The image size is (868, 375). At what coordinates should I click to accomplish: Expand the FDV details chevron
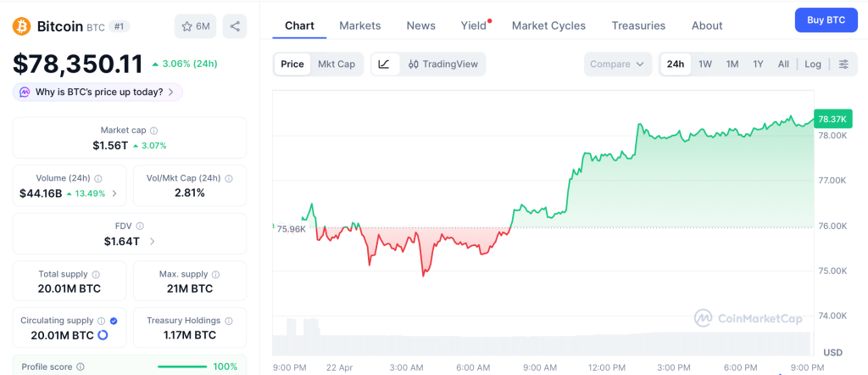pyautogui.click(x=152, y=242)
